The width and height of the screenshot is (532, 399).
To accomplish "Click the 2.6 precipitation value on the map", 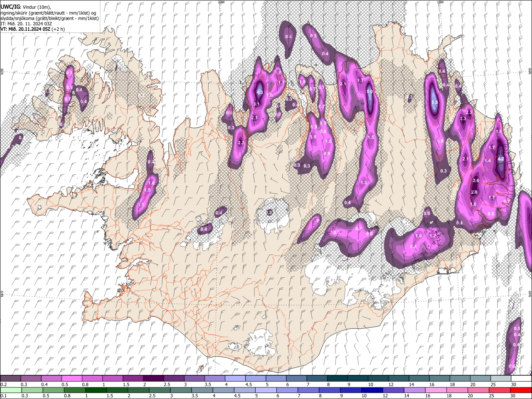I will click(476, 180).
